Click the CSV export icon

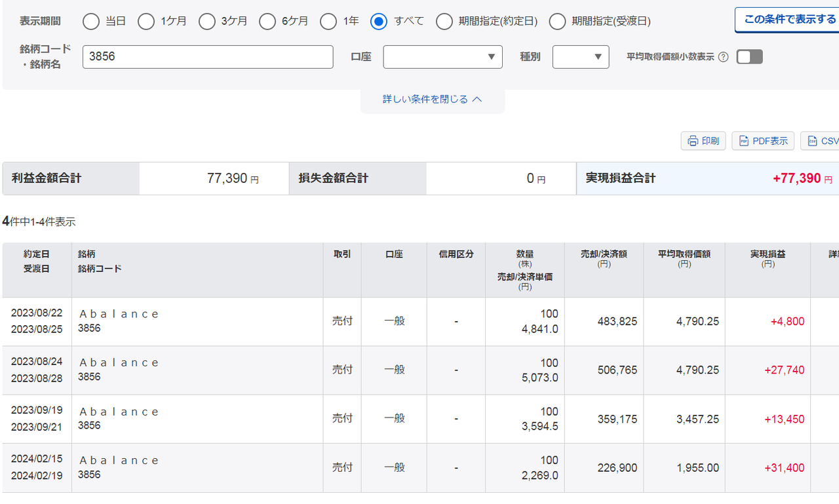point(812,141)
